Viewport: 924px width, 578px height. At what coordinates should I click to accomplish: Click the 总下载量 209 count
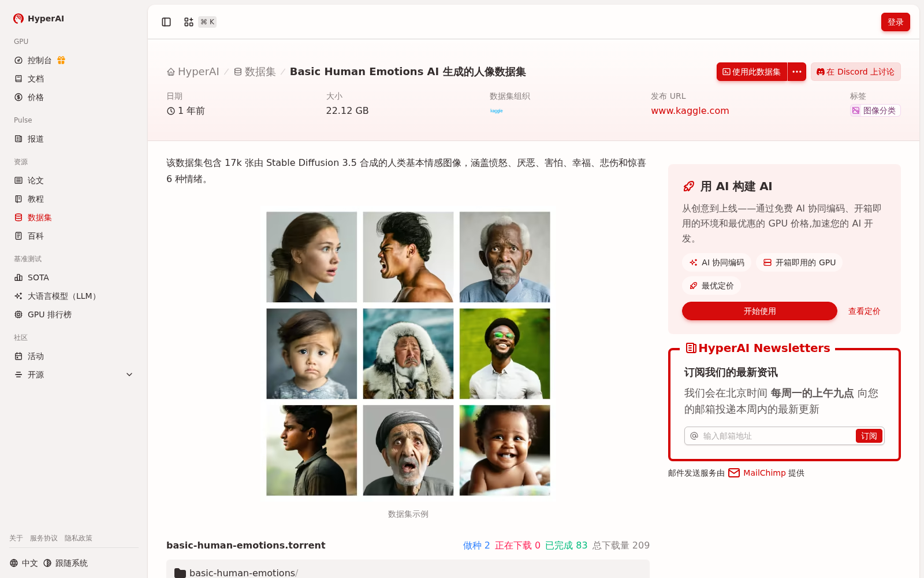tap(621, 545)
